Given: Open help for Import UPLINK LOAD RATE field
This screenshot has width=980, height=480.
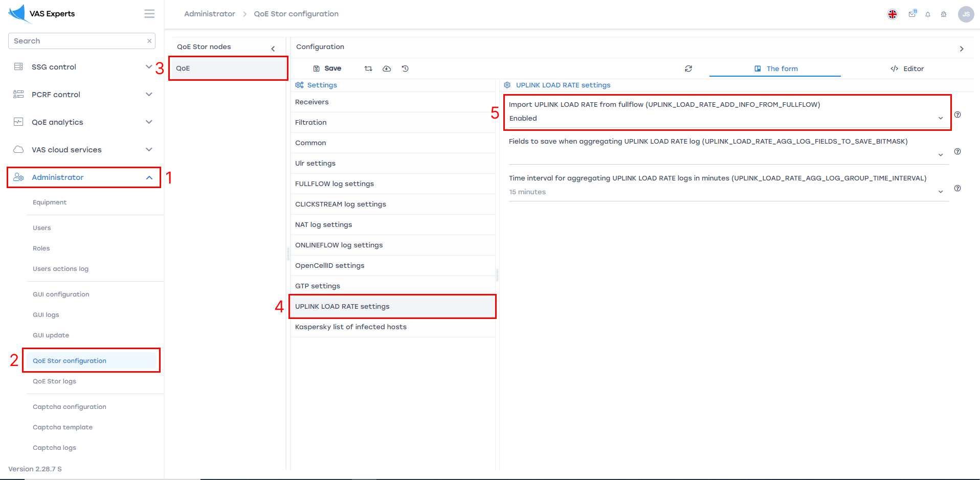Looking at the screenshot, I should 957,115.
